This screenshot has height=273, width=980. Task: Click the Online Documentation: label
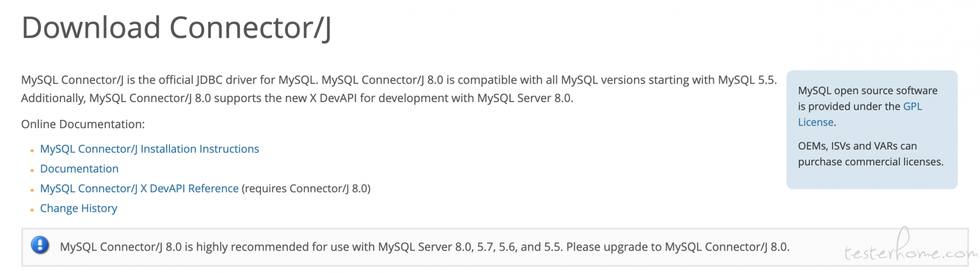83,124
